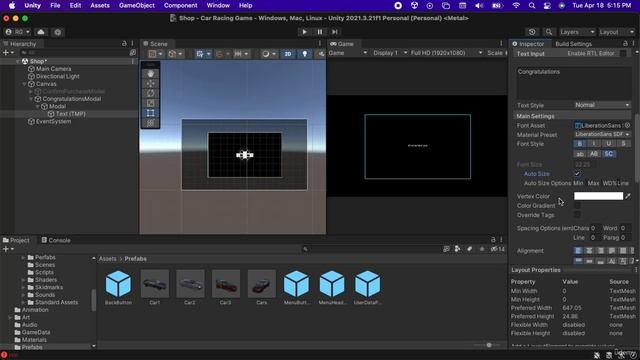Select the Move tool in Scene

151,83
